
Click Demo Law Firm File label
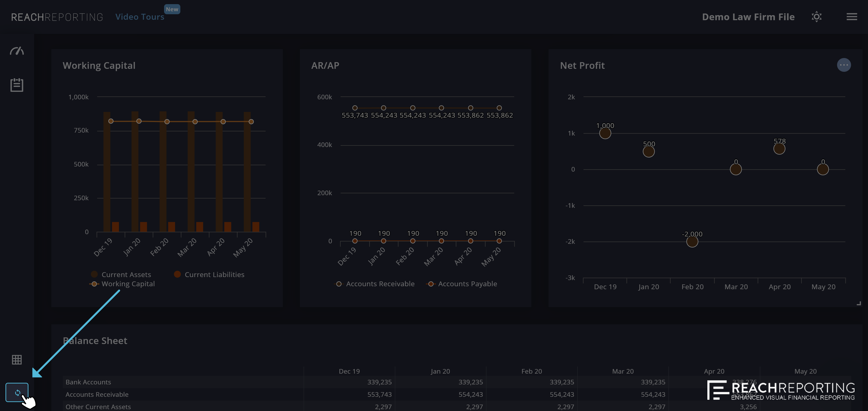tap(748, 17)
